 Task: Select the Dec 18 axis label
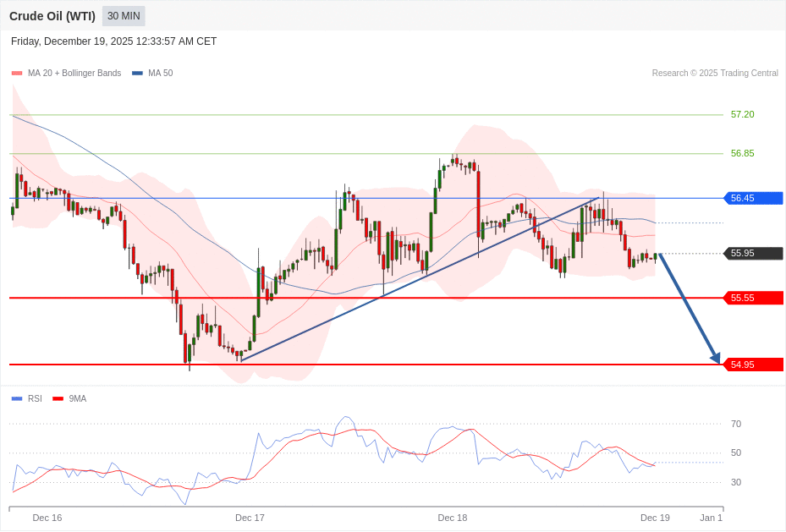click(x=452, y=518)
